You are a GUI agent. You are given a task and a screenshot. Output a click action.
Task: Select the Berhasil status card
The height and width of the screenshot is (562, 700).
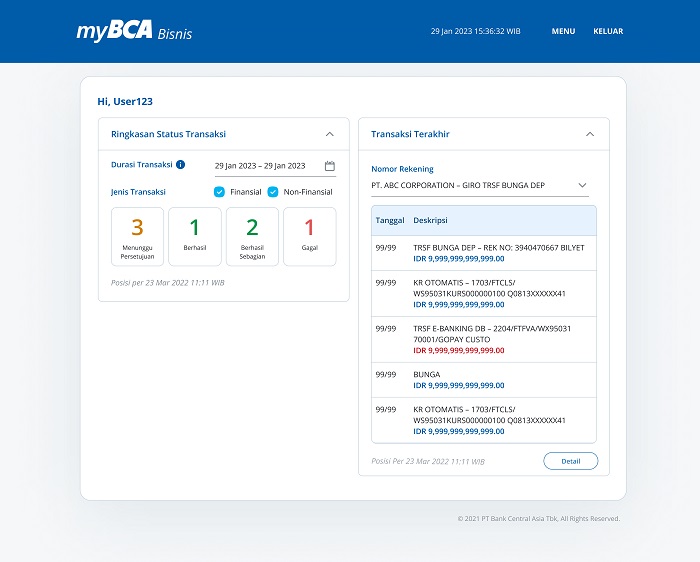pyautogui.click(x=195, y=237)
